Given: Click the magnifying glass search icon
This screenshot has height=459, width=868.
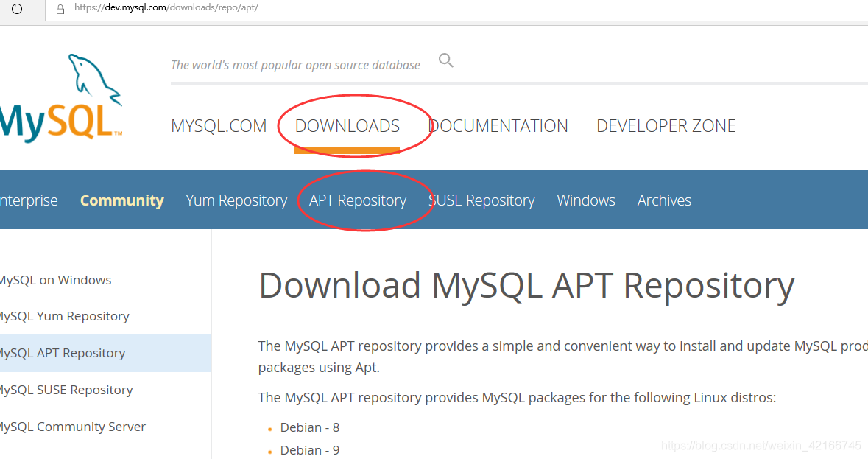Looking at the screenshot, I should tap(445, 60).
